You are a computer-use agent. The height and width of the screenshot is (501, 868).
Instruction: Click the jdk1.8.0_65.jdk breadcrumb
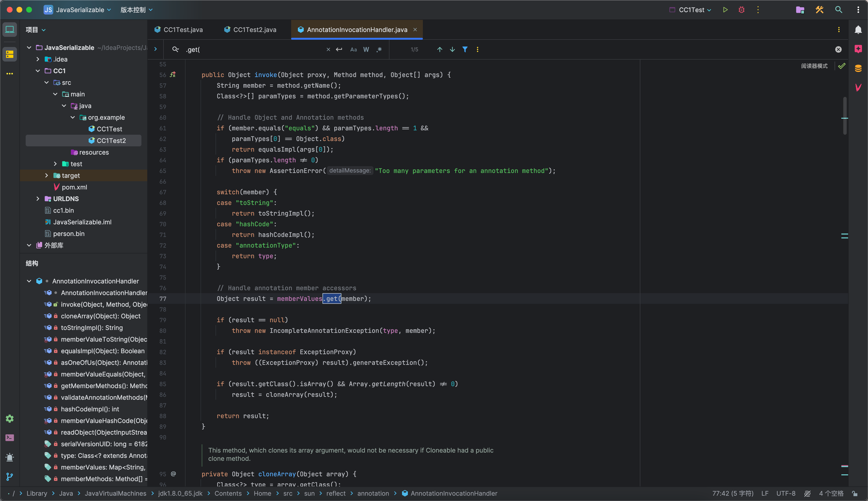pos(180,493)
